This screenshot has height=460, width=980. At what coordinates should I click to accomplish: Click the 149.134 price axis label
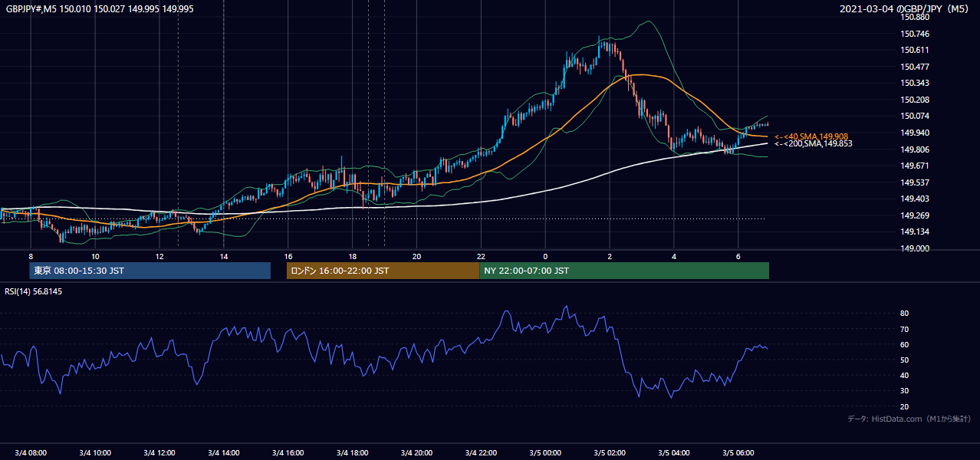click(x=916, y=232)
